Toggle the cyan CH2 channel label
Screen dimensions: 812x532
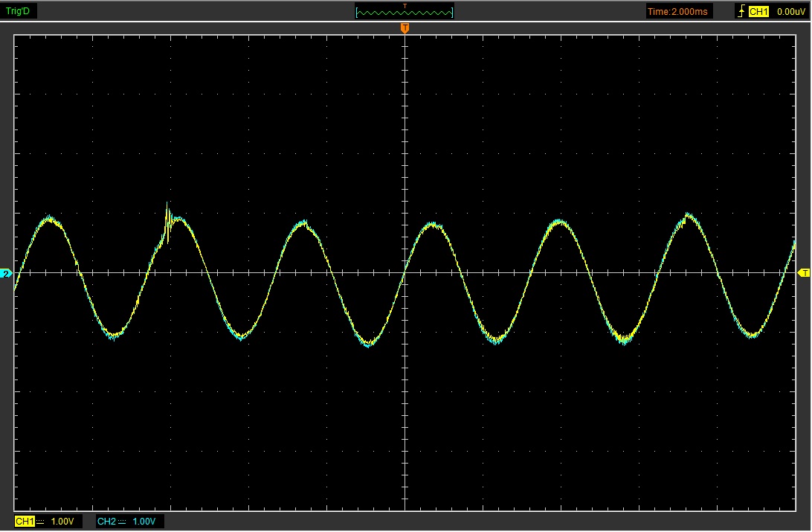106,522
